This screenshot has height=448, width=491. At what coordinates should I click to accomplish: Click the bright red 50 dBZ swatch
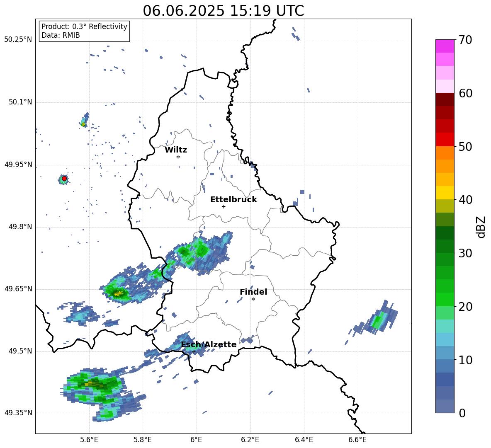coord(445,140)
